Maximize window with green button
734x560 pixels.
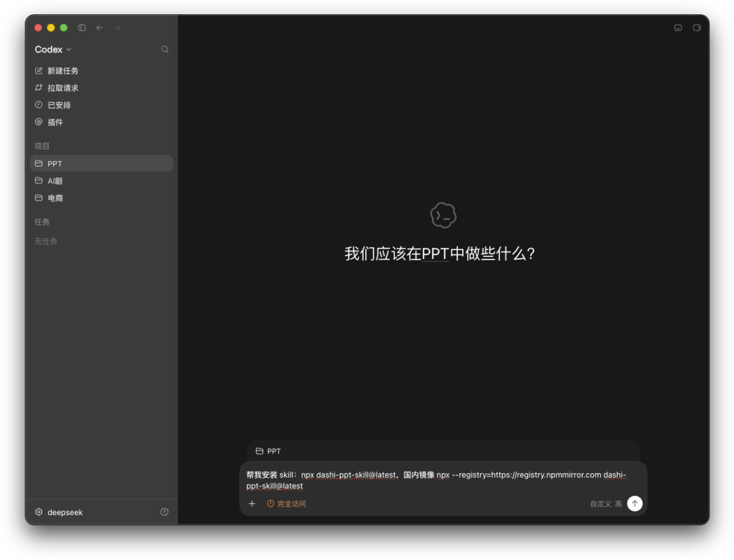click(64, 28)
